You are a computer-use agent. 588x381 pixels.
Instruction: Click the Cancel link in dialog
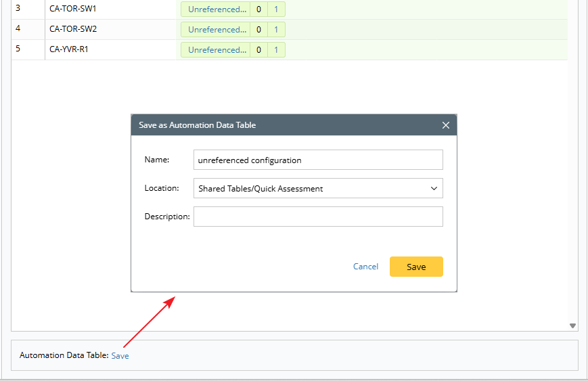[x=365, y=267]
